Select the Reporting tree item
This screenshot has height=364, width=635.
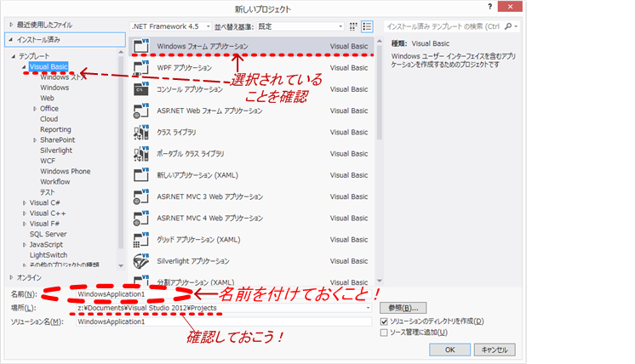(55, 129)
